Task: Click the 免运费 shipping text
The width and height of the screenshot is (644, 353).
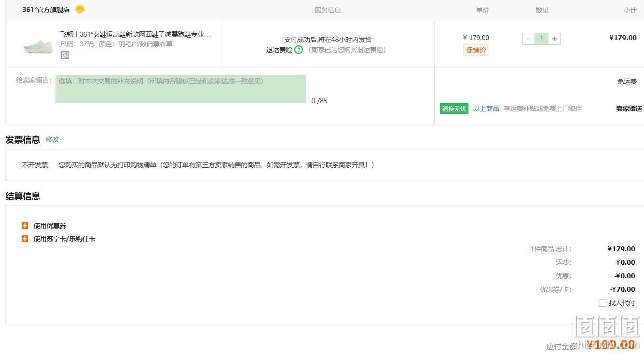Action: (x=627, y=81)
